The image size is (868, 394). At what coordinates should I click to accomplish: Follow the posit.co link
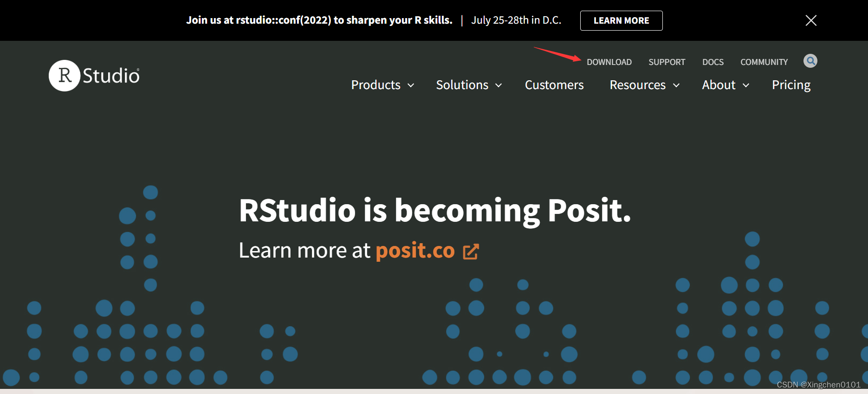tap(415, 251)
